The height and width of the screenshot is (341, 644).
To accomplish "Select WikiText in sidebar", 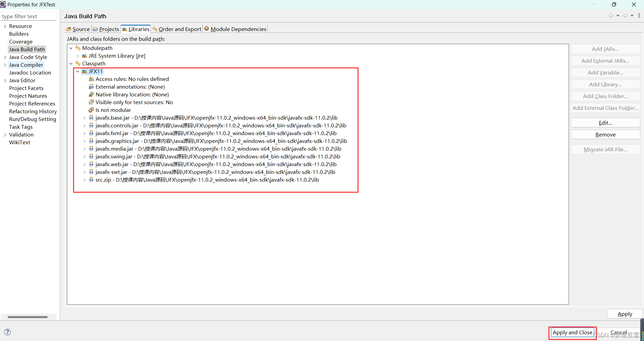I will click(x=20, y=143).
